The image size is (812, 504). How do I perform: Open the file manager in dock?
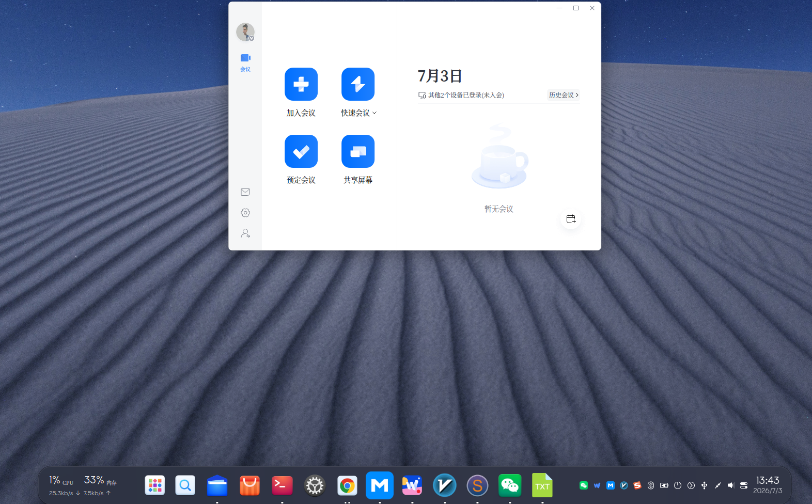pos(217,485)
